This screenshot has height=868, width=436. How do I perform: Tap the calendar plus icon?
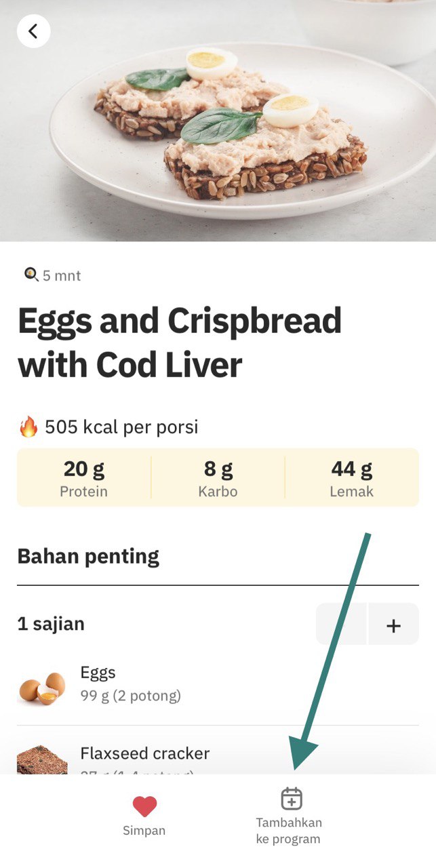point(292,798)
